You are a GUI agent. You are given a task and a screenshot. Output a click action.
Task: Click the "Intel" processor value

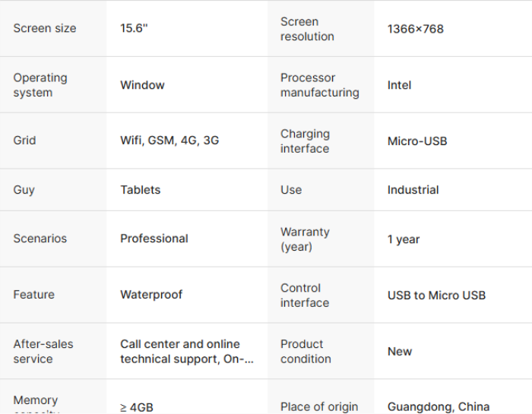[399, 85]
